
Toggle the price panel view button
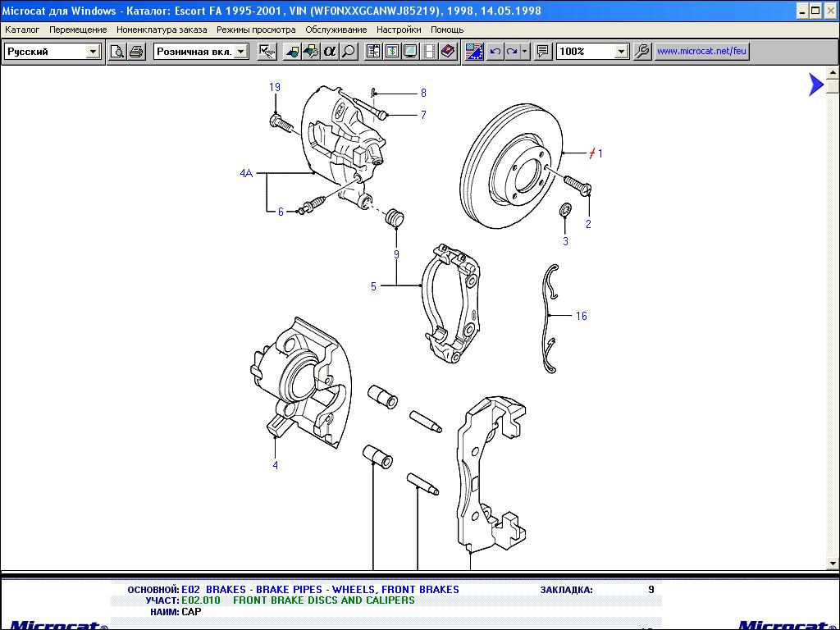391,52
